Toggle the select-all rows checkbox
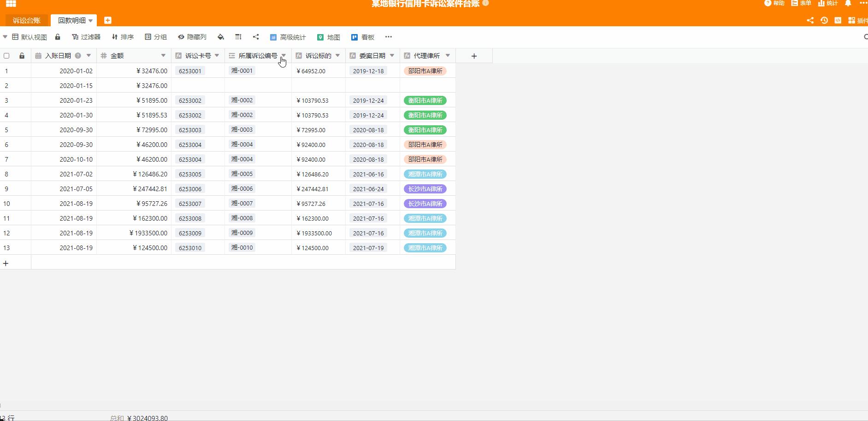 tap(6, 56)
